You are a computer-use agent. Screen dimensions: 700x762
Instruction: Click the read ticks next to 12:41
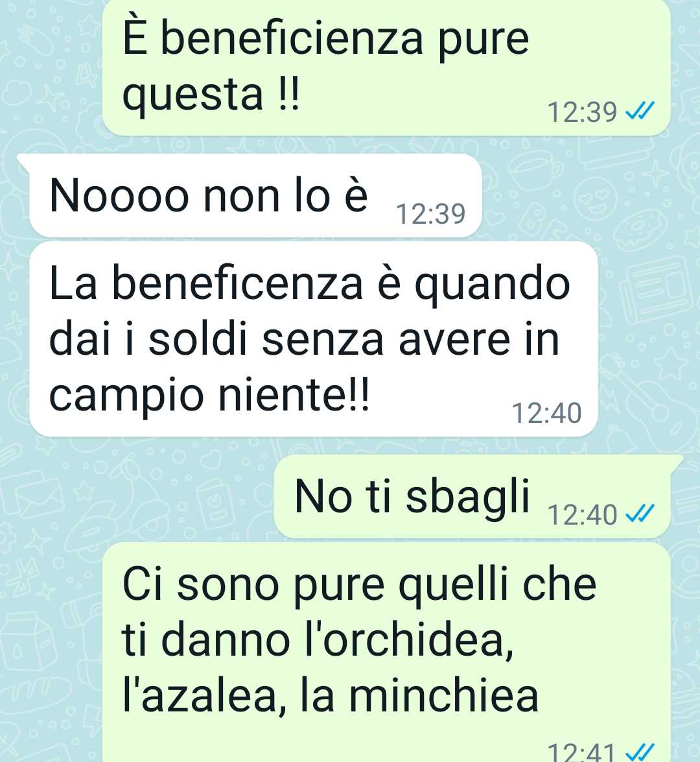pyautogui.click(x=640, y=753)
